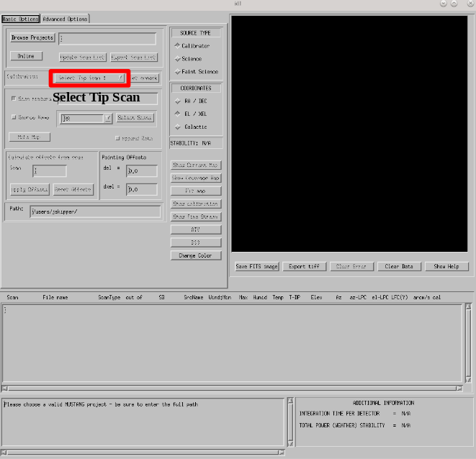Click the Fit map button
Viewport: 476px width, 459px height.
pos(196,191)
